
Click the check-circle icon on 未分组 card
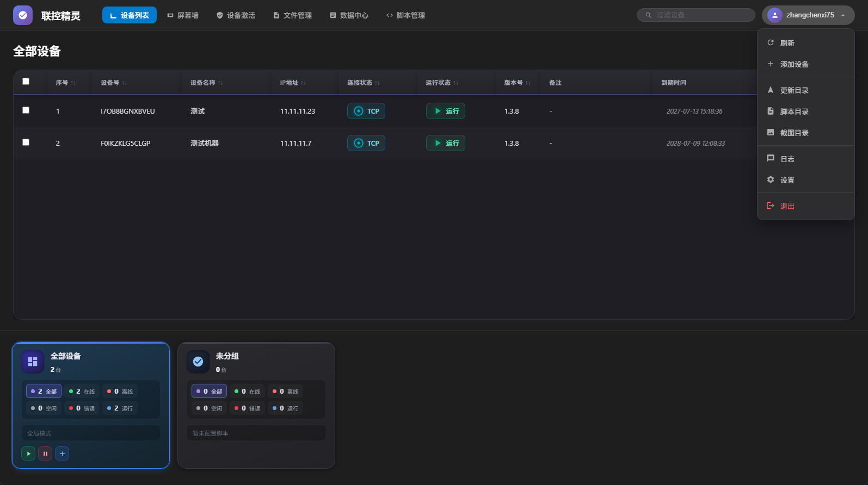pyautogui.click(x=198, y=362)
